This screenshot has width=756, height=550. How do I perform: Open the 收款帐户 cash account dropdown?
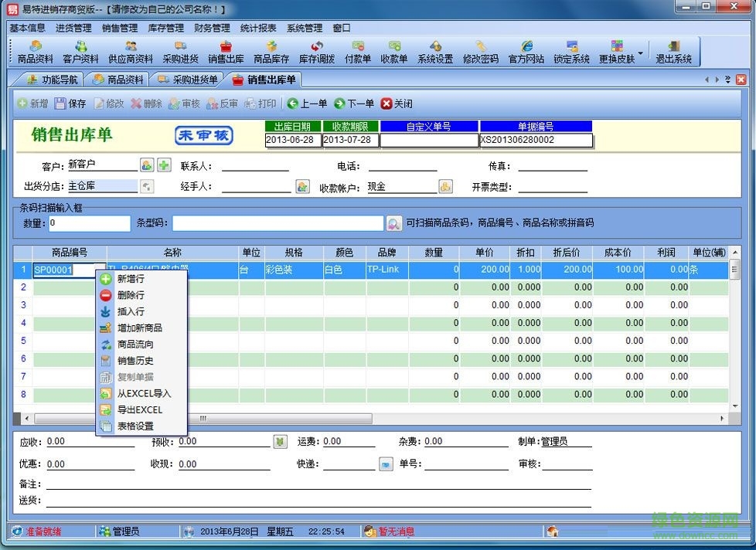tap(446, 185)
